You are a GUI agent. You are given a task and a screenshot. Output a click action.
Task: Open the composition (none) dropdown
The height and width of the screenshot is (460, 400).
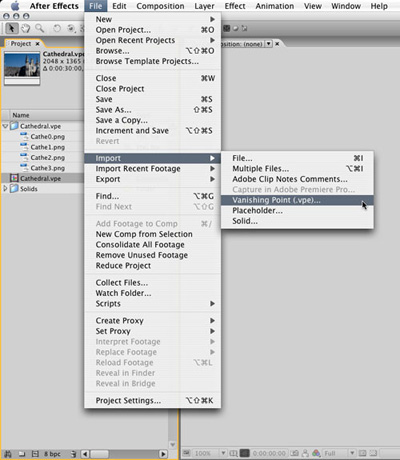[x=268, y=44]
